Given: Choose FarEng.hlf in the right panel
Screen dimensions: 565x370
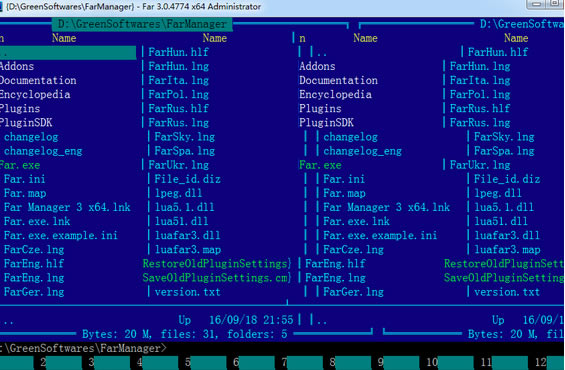Looking at the screenshot, I should (x=335, y=264).
